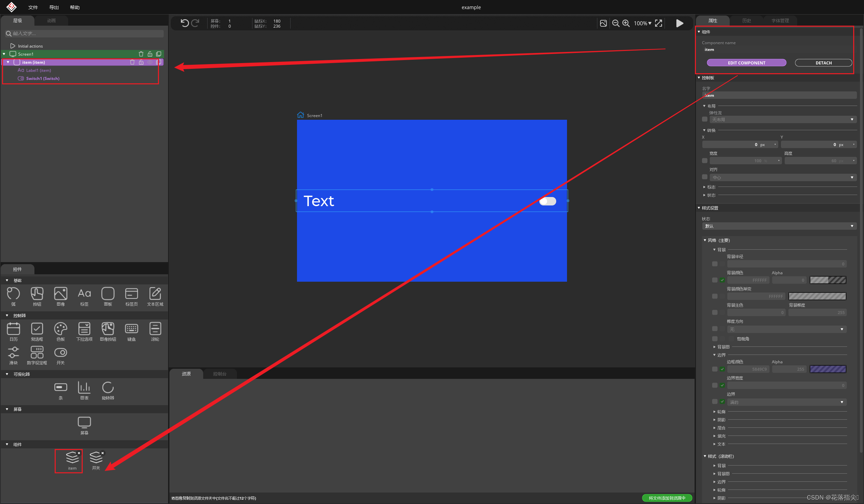Image resolution: width=864 pixels, height=504 pixels.
Task: Click the zoom out magnifier icon
Action: pos(615,23)
